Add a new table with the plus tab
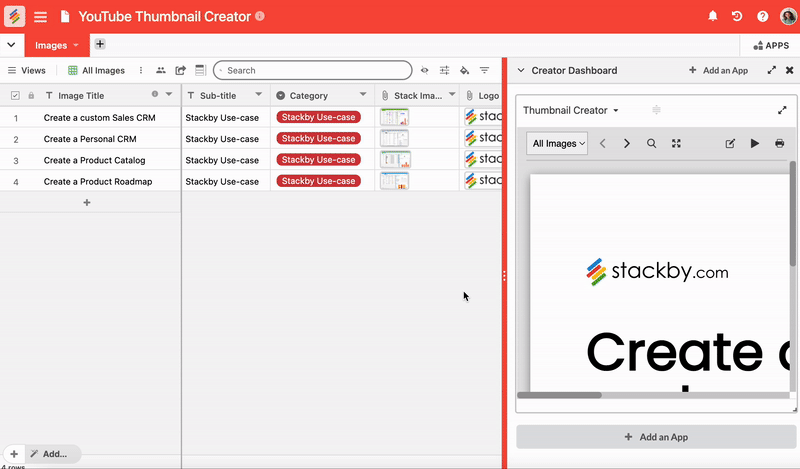 tap(100, 44)
